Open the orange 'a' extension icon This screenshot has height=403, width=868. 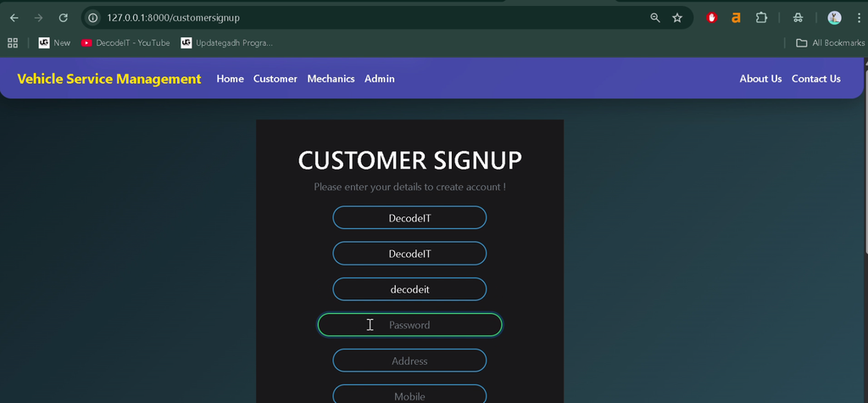[736, 18]
